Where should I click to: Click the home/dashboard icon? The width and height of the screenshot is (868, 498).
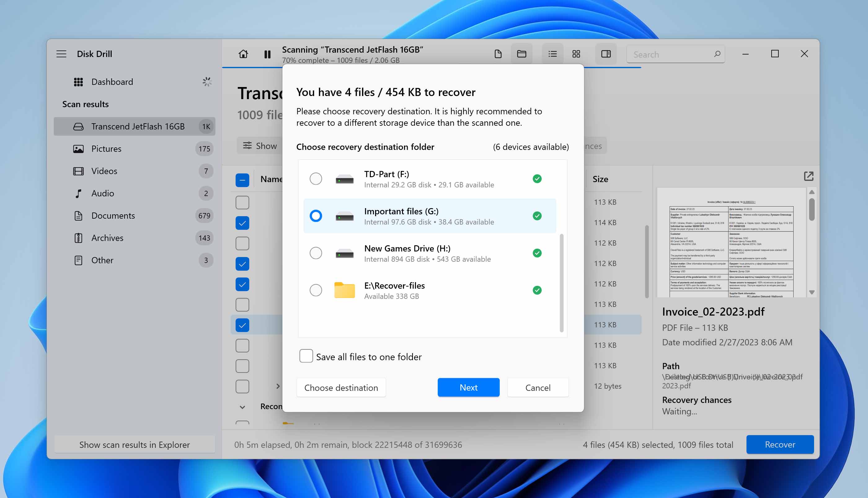pyautogui.click(x=243, y=54)
